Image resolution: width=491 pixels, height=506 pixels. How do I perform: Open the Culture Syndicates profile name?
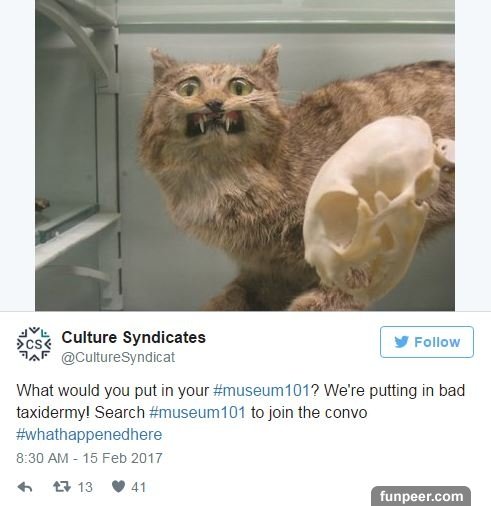coord(134,337)
